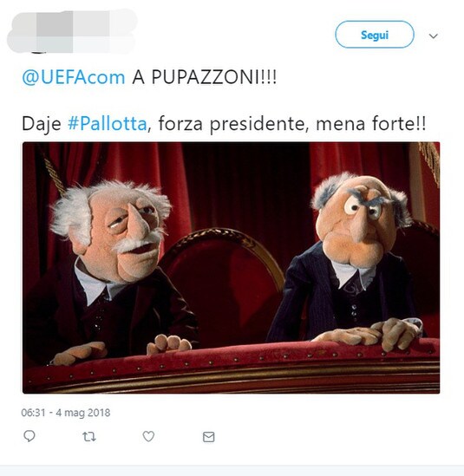Open the attached Muppets balcony photo

[231, 267]
